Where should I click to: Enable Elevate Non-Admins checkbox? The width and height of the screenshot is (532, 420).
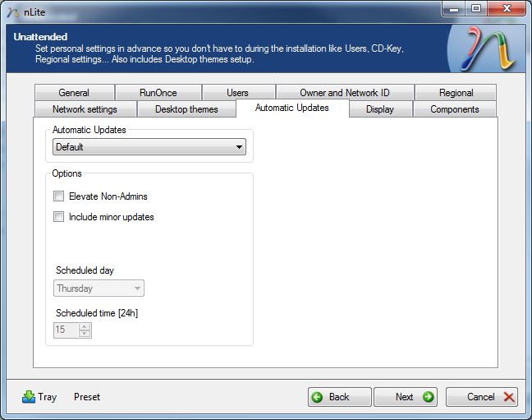click(x=58, y=196)
